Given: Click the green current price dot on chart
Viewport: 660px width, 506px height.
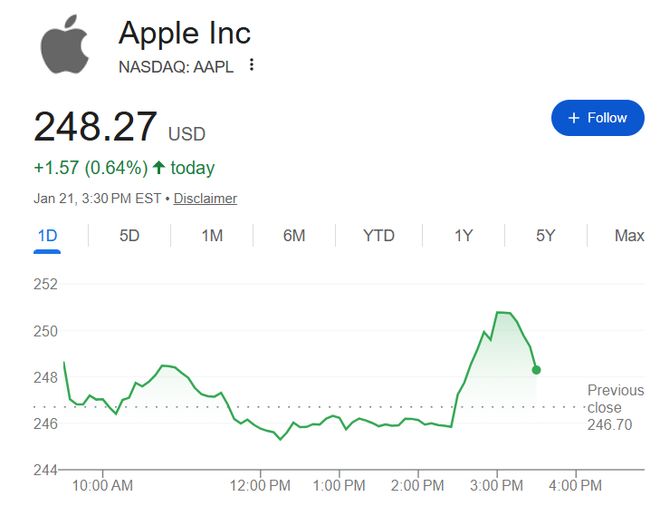Looking at the screenshot, I should (536, 370).
